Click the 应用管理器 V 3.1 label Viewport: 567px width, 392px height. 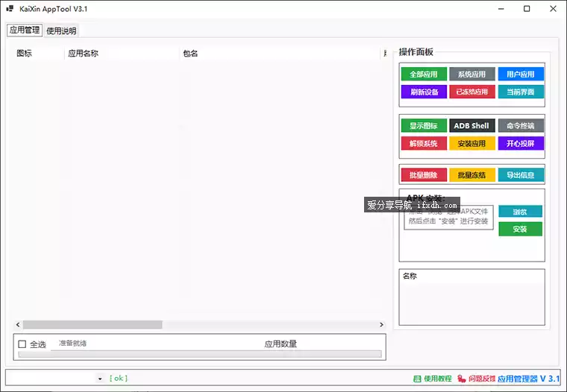pos(528,379)
